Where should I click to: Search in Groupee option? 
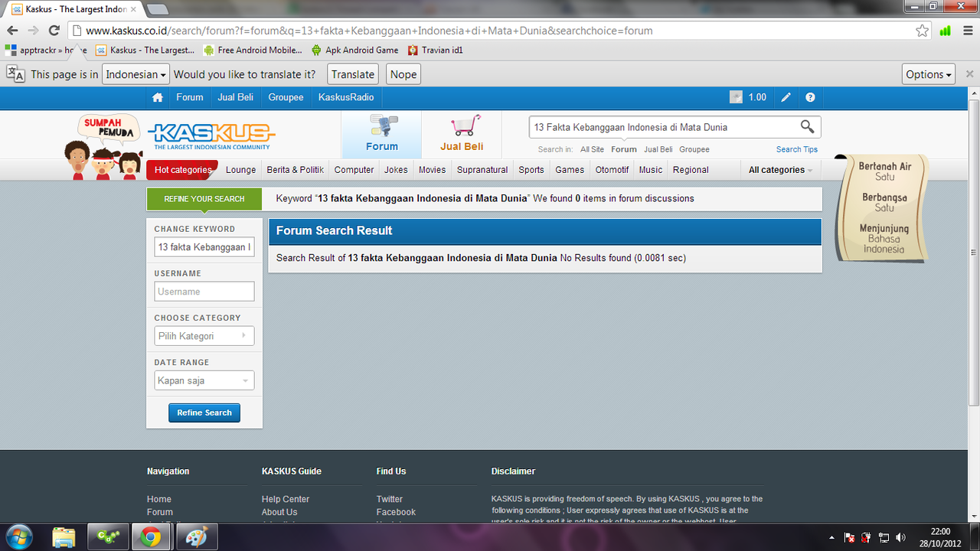[x=694, y=149]
